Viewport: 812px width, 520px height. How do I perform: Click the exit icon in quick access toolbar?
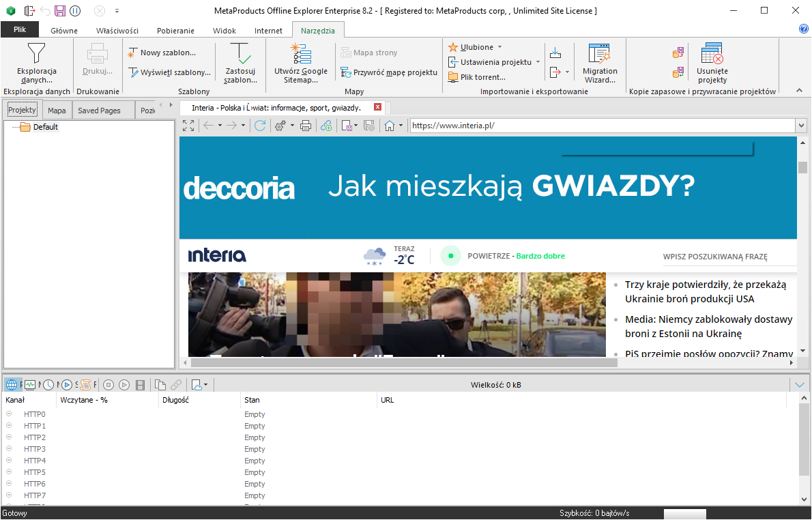29,10
